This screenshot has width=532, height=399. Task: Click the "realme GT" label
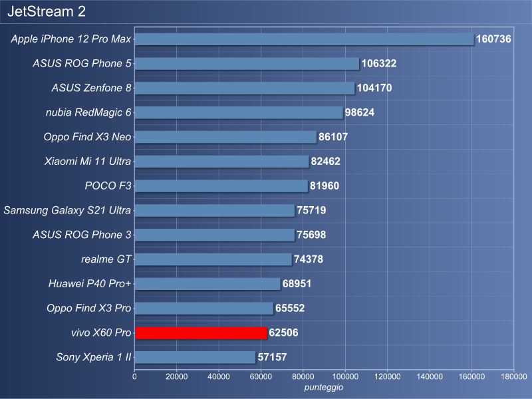[106, 259]
